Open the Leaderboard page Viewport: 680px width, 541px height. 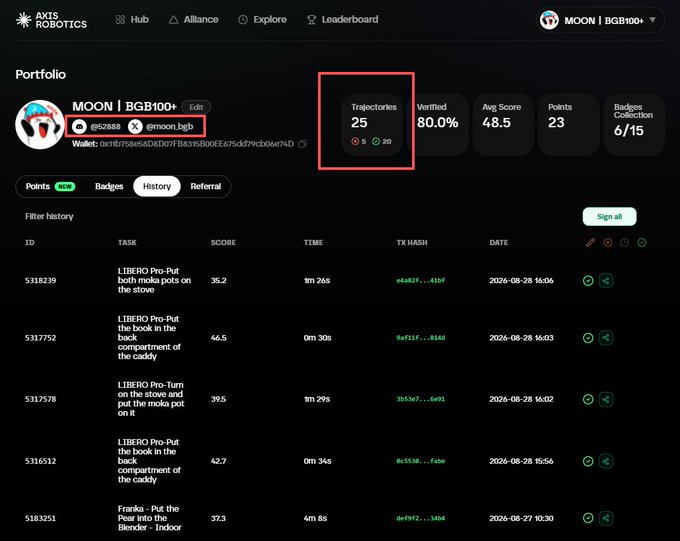click(x=342, y=20)
